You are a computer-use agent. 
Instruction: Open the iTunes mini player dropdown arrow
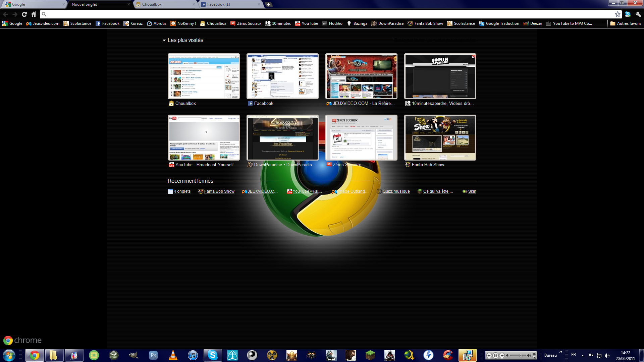(534, 357)
